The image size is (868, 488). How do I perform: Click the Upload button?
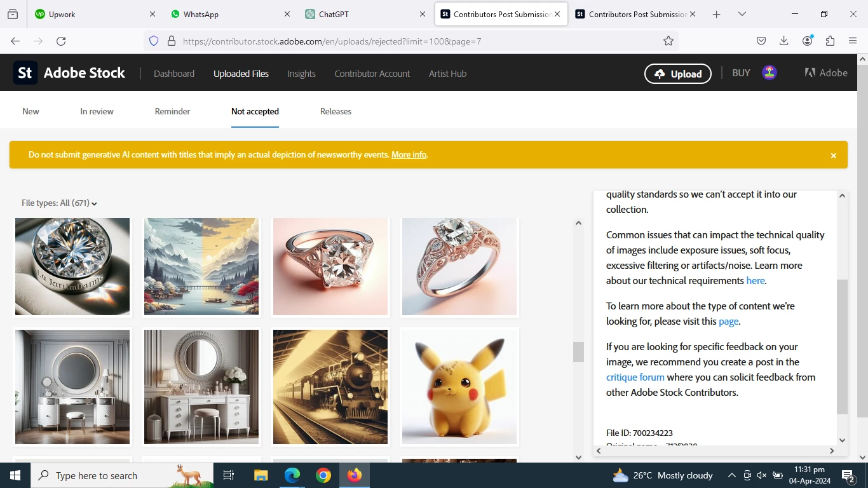click(678, 74)
